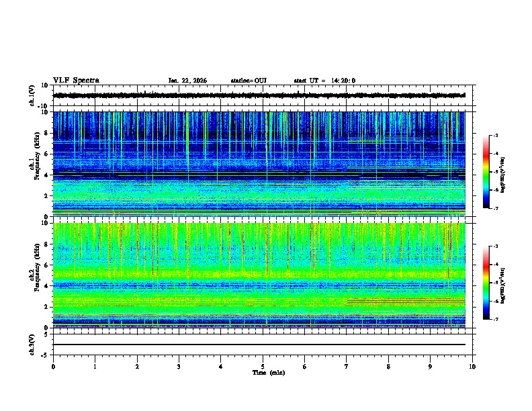Screen dimensions: 532x411
Task: Click the "-7" label on ch.1 color scale
Action: [x=496, y=208]
